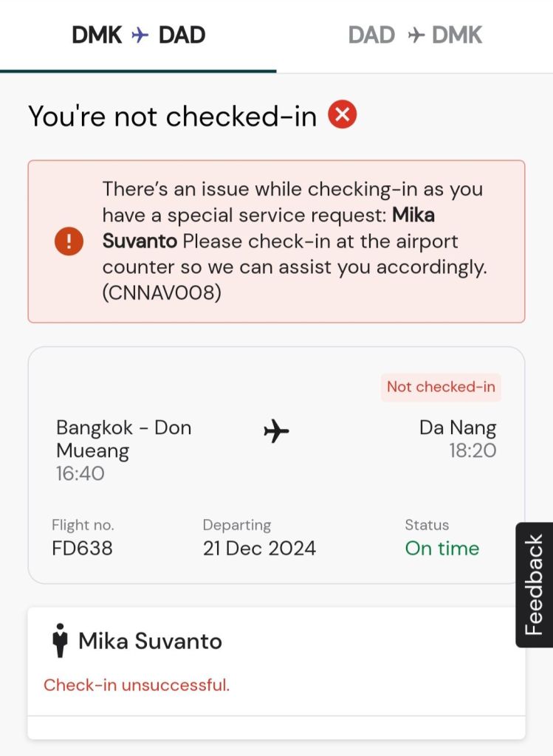Select the "You're not checked-in" heading
Viewport: 553px width, 756px height.
[x=172, y=116]
